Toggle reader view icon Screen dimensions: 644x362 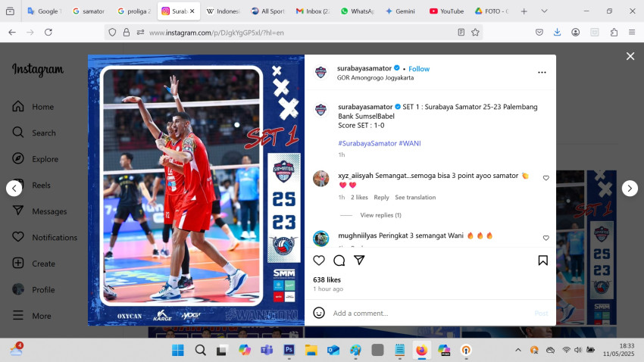coord(461,32)
